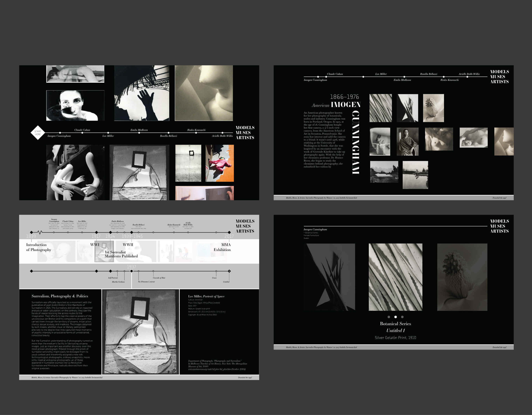Image resolution: width=532 pixels, height=415 pixels.
Task: Select Lee Miller on the home screen timeline
Action: pyautogui.click(x=108, y=136)
